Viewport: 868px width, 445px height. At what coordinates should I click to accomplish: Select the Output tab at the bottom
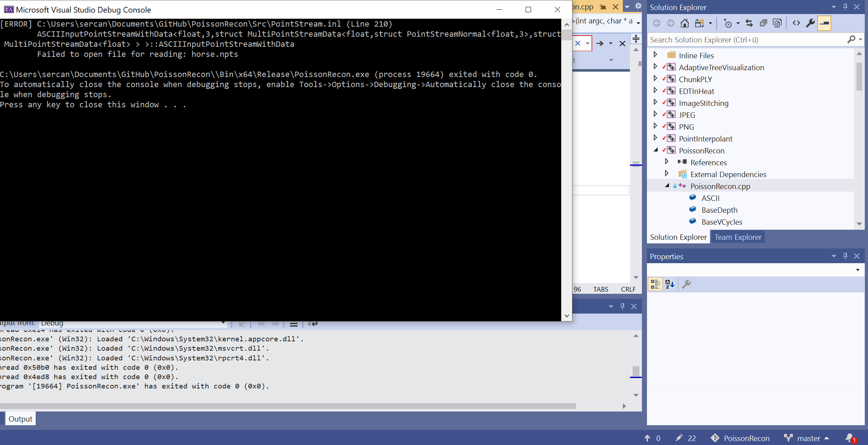click(20, 418)
